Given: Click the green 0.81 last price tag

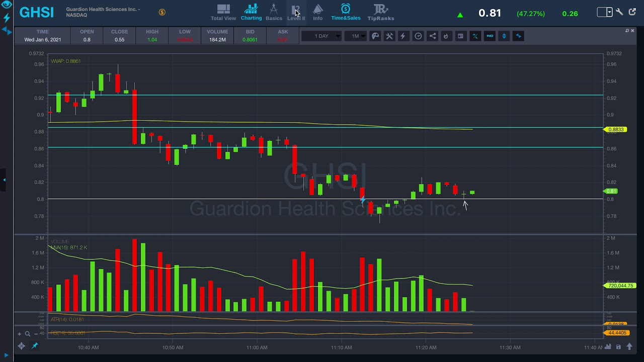Looking at the screenshot, I should click(x=611, y=191).
